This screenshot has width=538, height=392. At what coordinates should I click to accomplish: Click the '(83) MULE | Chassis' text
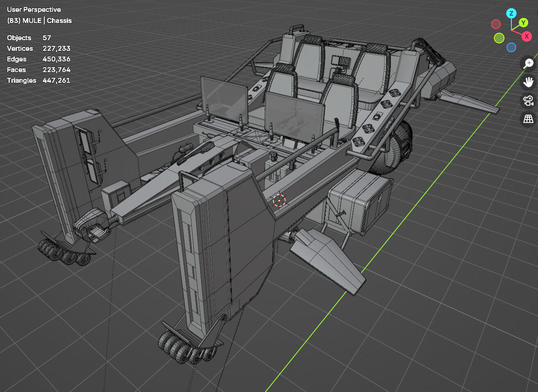click(39, 20)
